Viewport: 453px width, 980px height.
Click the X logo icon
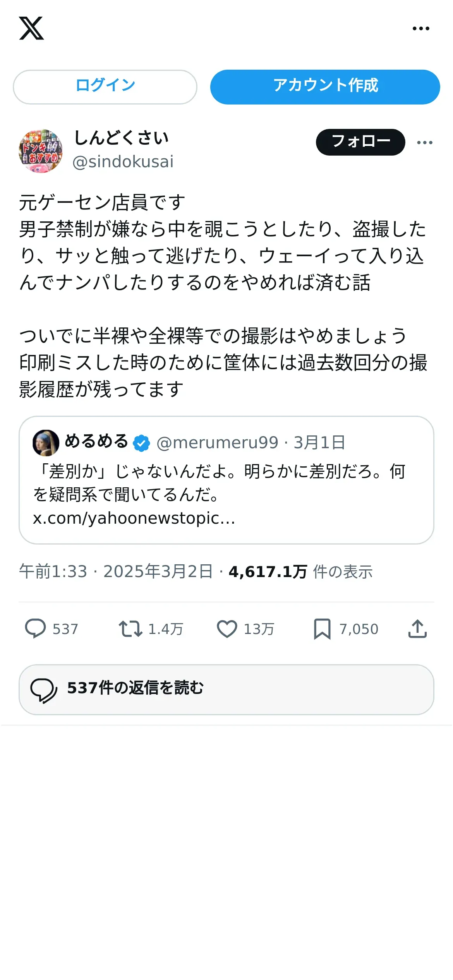click(31, 28)
